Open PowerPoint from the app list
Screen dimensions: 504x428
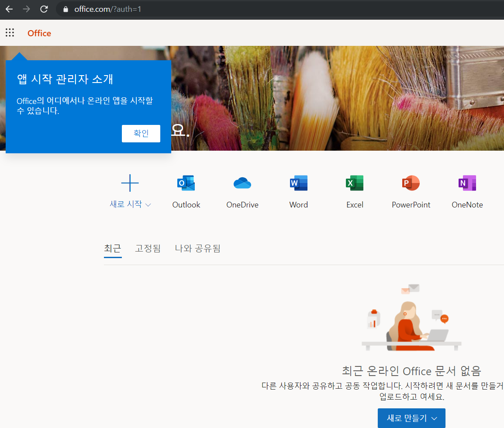click(x=411, y=183)
